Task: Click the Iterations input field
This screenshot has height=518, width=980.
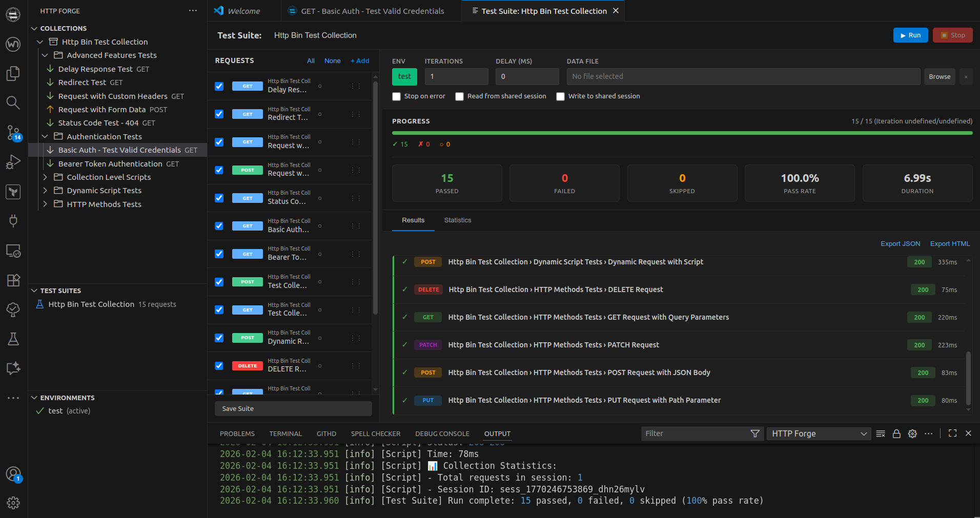Action: pyautogui.click(x=456, y=77)
